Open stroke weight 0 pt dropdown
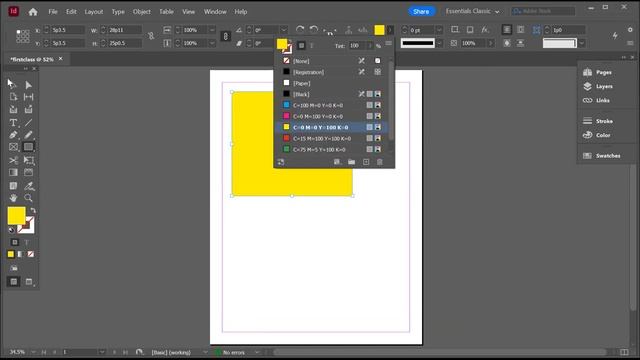The height and width of the screenshot is (360, 640). (x=439, y=30)
